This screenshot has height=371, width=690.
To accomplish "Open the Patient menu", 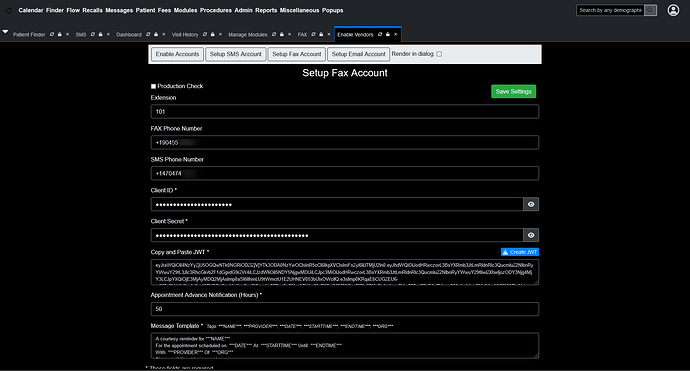I will click(145, 10).
